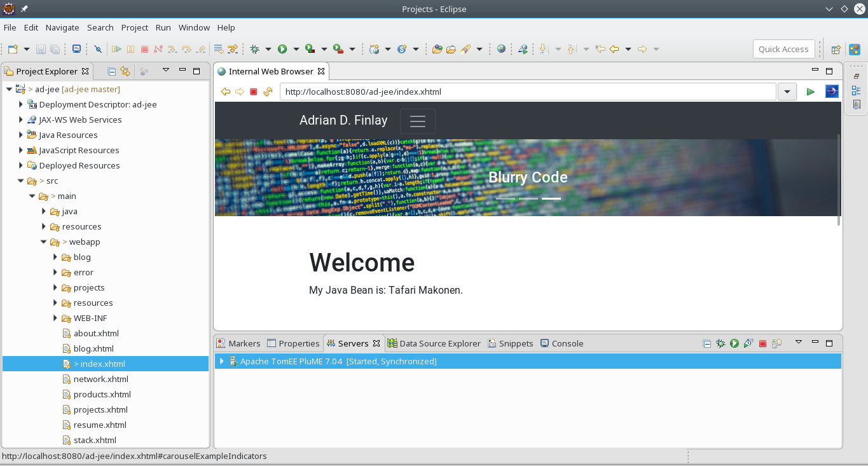Toggle the website navbar hamburger button
This screenshot has height=466, width=868.
pos(417,121)
